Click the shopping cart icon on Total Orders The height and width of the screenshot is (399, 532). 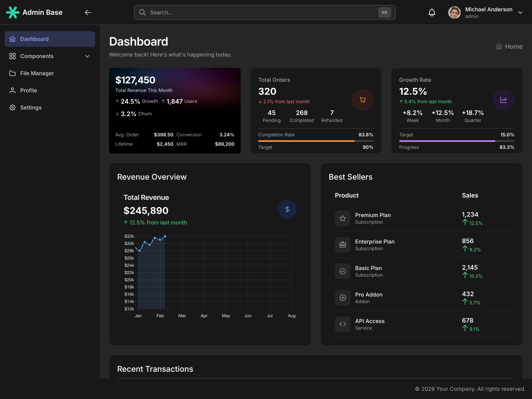362,100
